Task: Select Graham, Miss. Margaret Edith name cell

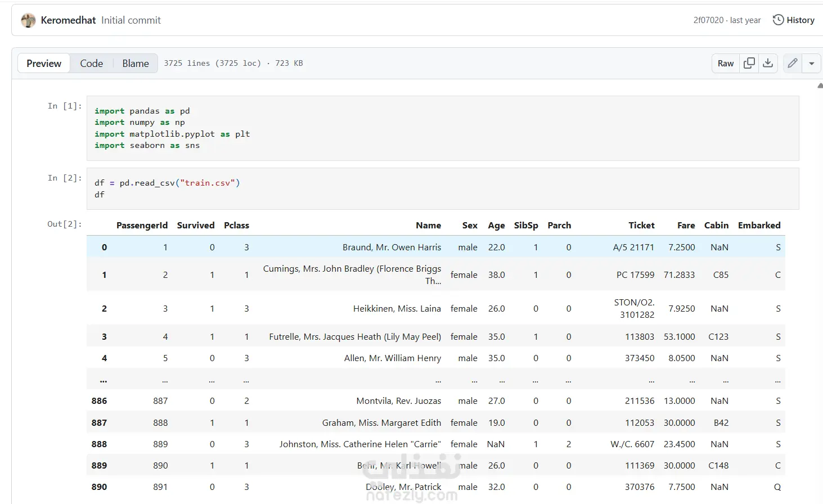Action: pos(381,422)
